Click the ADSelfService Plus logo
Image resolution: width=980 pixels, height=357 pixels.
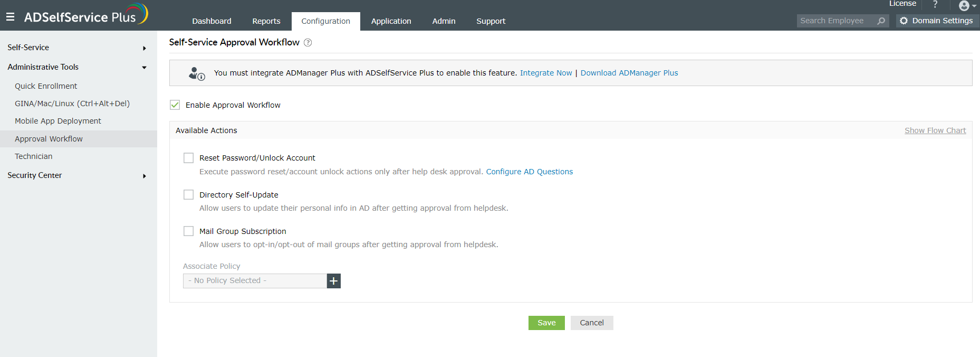[x=85, y=15]
